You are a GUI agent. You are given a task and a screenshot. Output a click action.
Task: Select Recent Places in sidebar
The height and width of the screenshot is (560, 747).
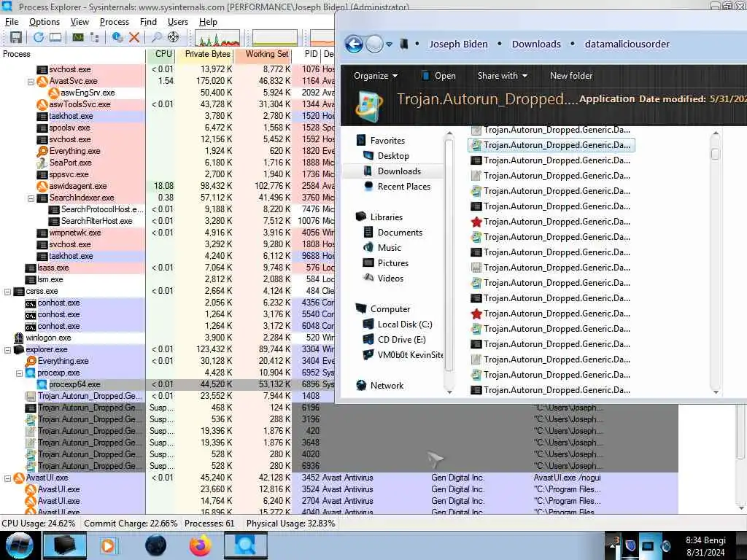pyautogui.click(x=403, y=187)
